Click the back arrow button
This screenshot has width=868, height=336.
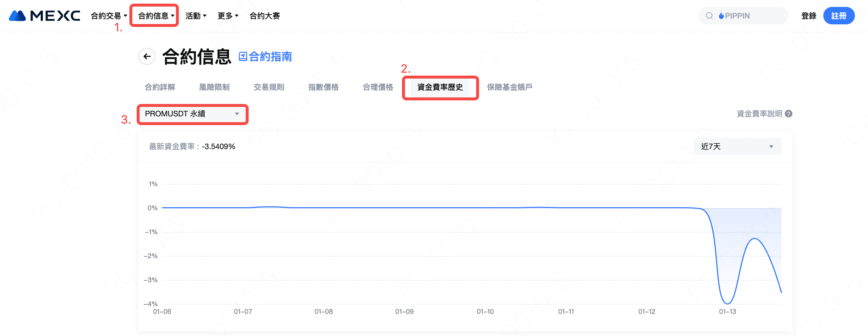coord(147,56)
